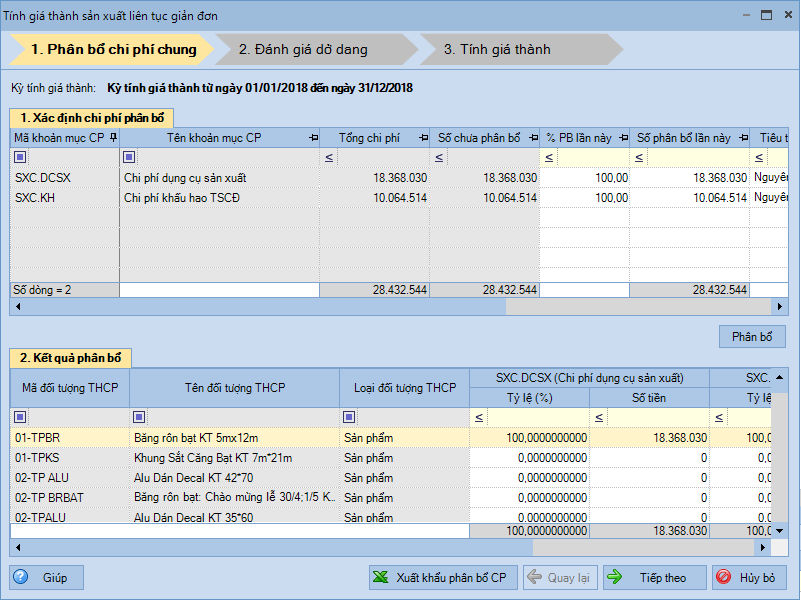Screen dimensions: 801x601
Task: Click the horizontal scrollbar thumb of the upper table
Action: click(x=265, y=307)
